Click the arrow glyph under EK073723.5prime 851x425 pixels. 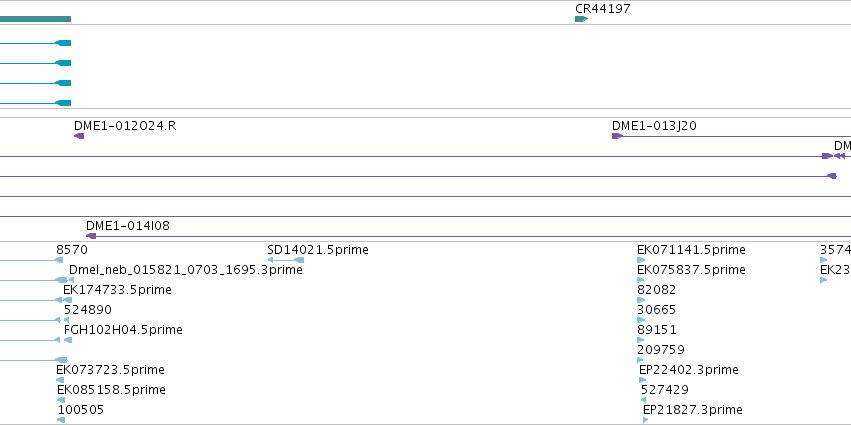60,380
